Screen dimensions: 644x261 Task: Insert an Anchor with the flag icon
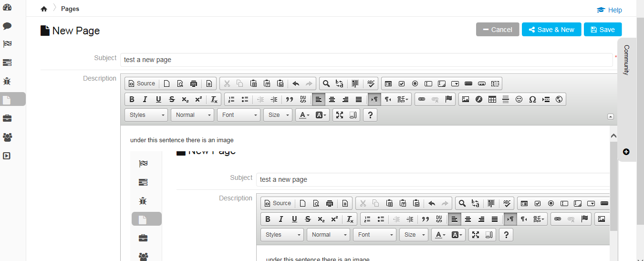(x=448, y=99)
